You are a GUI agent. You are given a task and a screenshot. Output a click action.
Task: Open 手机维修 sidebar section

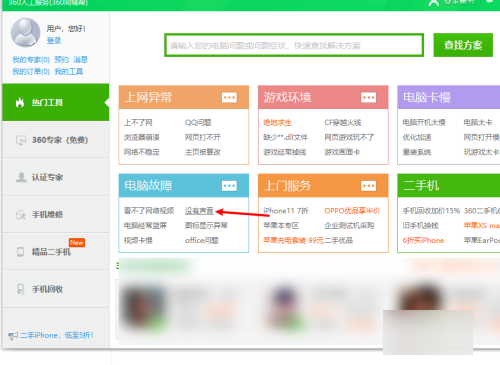(x=56, y=214)
